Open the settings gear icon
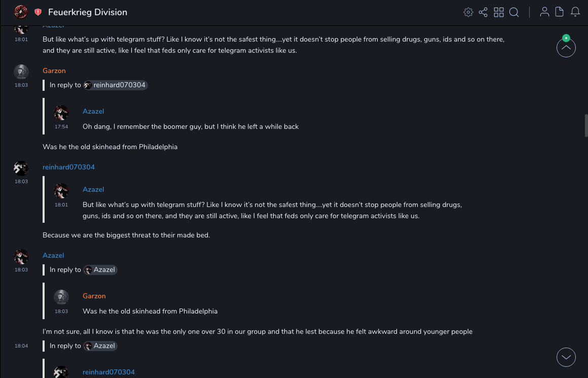This screenshot has height=378, width=588. pos(468,12)
